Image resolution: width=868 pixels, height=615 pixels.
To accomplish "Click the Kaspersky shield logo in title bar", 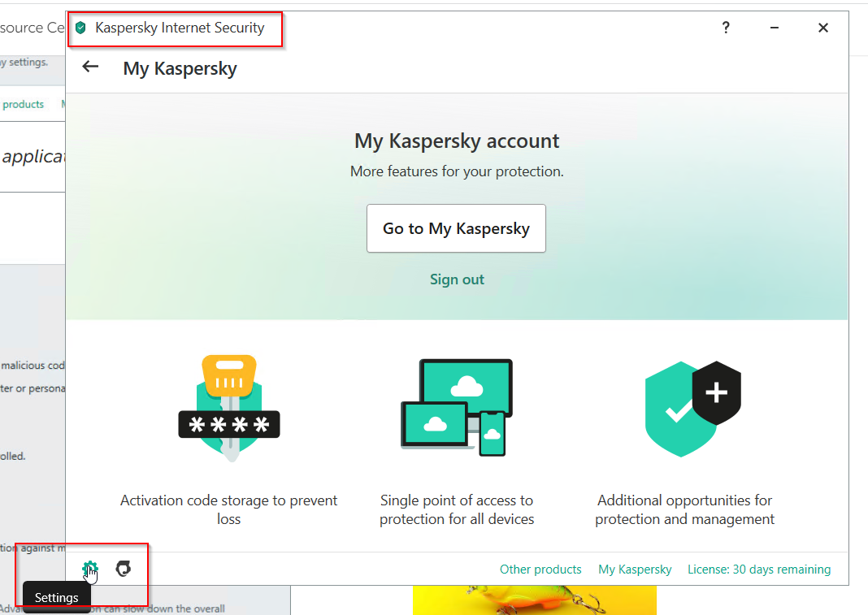I will [80, 28].
